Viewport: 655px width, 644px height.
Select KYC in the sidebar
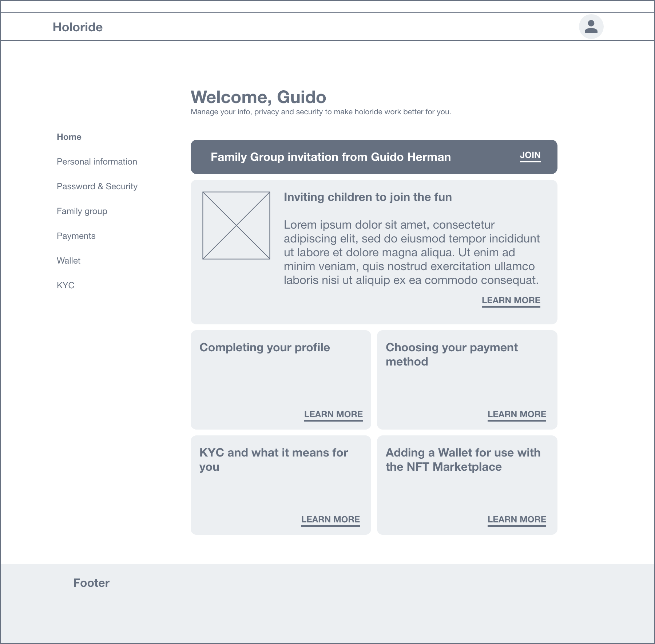[65, 285]
